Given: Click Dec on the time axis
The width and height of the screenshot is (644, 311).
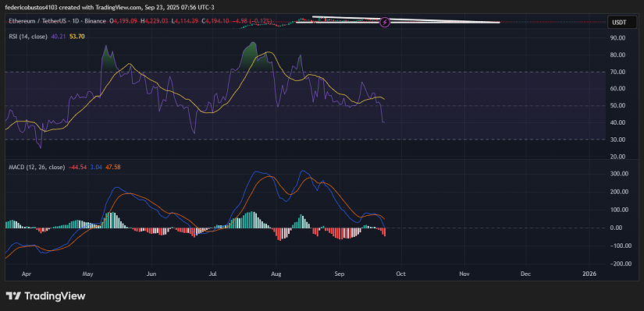Looking at the screenshot, I should pyautogui.click(x=525, y=274).
